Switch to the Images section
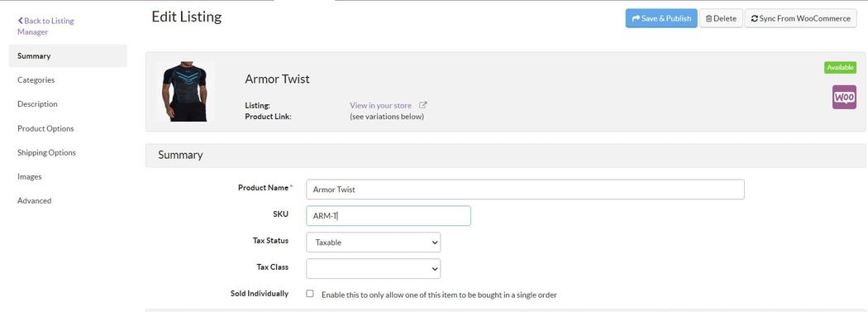Image resolution: width=868 pixels, height=312 pixels. 29,177
